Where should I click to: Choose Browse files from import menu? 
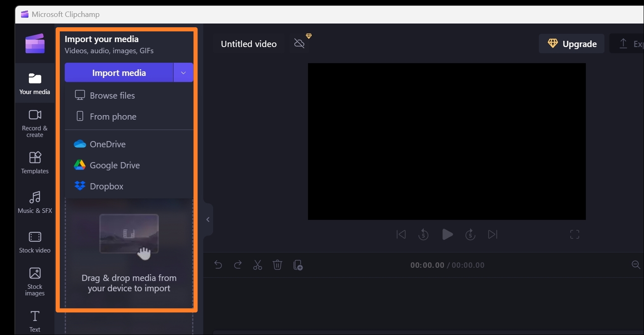pyautogui.click(x=129, y=95)
